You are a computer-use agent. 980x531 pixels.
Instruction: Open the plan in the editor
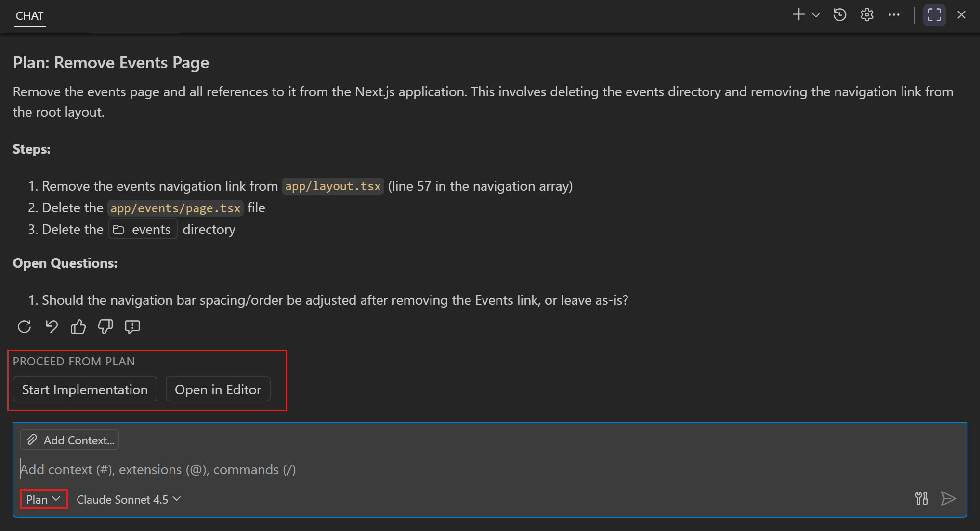tap(218, 389)
